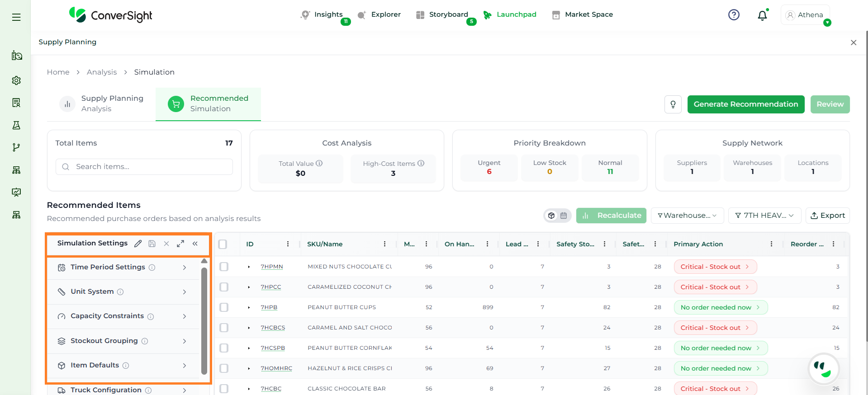The image size is (868, 395).
Task: Tick the select-all checkbox in table header
Action: tap(223, 244)
